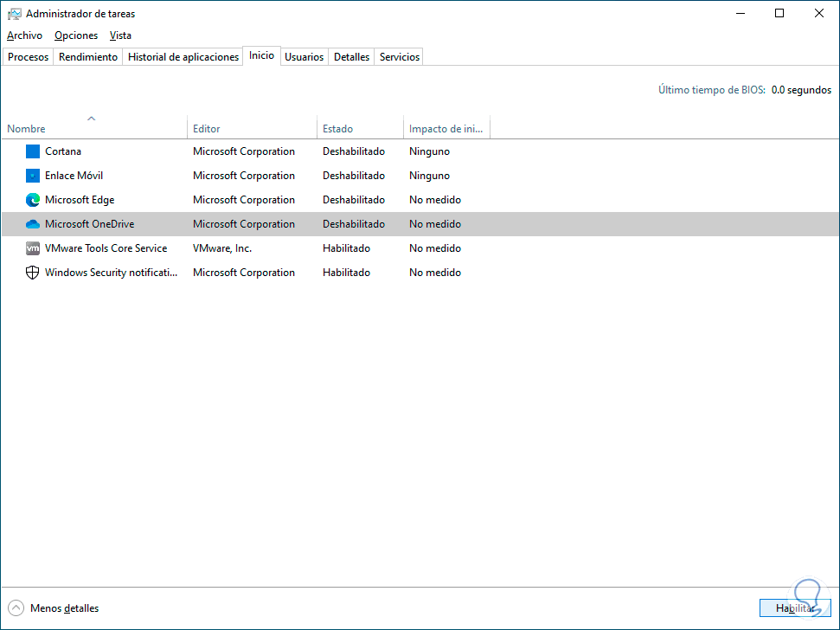Image resolution: width=840 pixels, height=630 pixels.
Task: Click Habilitado status of Windows Security
Action: click(346, 272)
